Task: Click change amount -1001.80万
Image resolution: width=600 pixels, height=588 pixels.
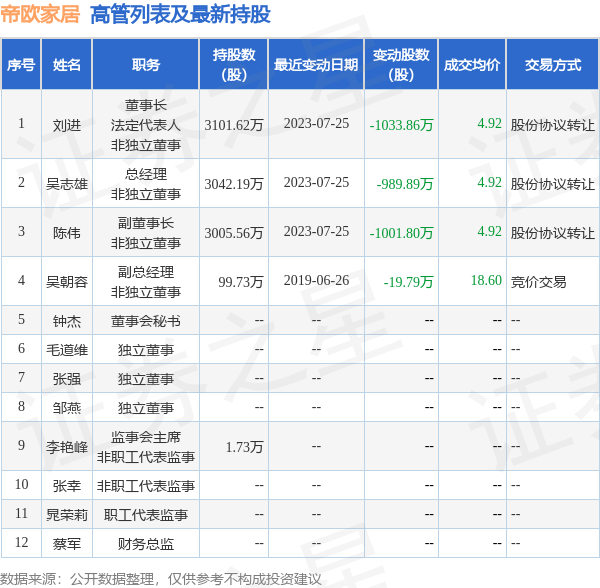Action: click(401, 233)
